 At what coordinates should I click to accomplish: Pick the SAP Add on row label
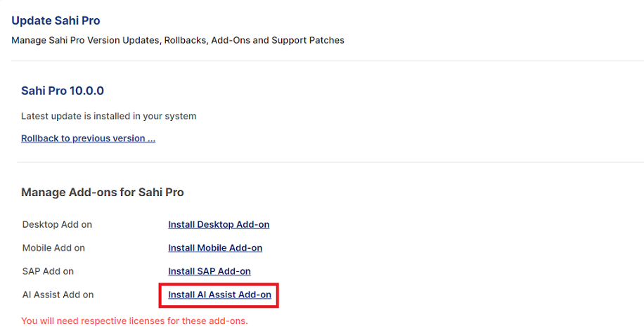coord(48,271)
